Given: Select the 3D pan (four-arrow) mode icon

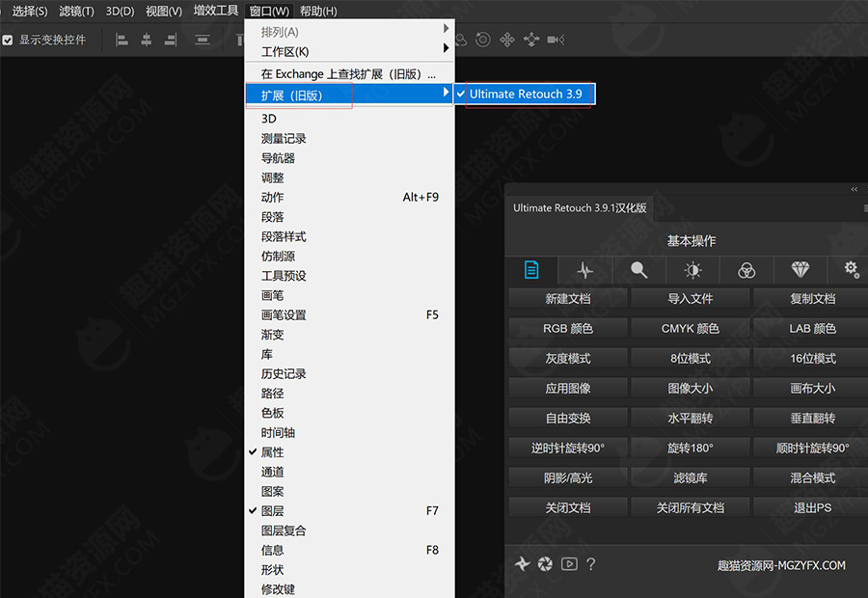Looking at the screenshot, I should click(x=507, y=40).
